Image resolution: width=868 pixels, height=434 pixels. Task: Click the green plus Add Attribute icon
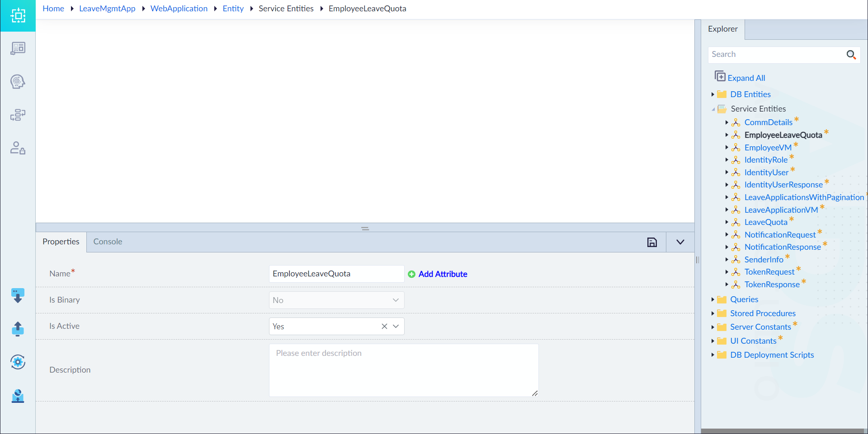[411, 274]
